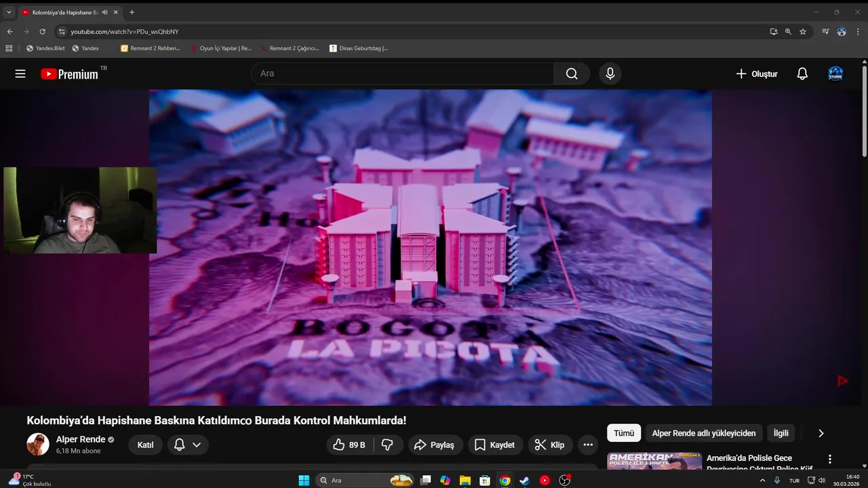Open Chrome profile avatar
Image resolution: width=868 pixels, height=488 pixels.
(842, 31)
